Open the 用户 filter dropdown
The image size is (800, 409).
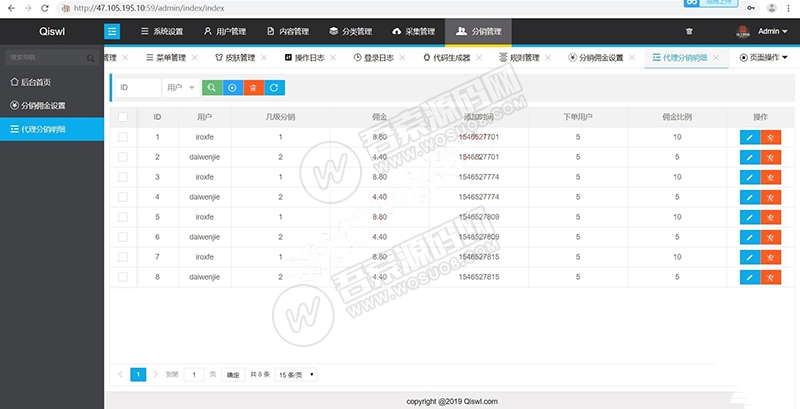pyautogui.click(x=180, y=88)
